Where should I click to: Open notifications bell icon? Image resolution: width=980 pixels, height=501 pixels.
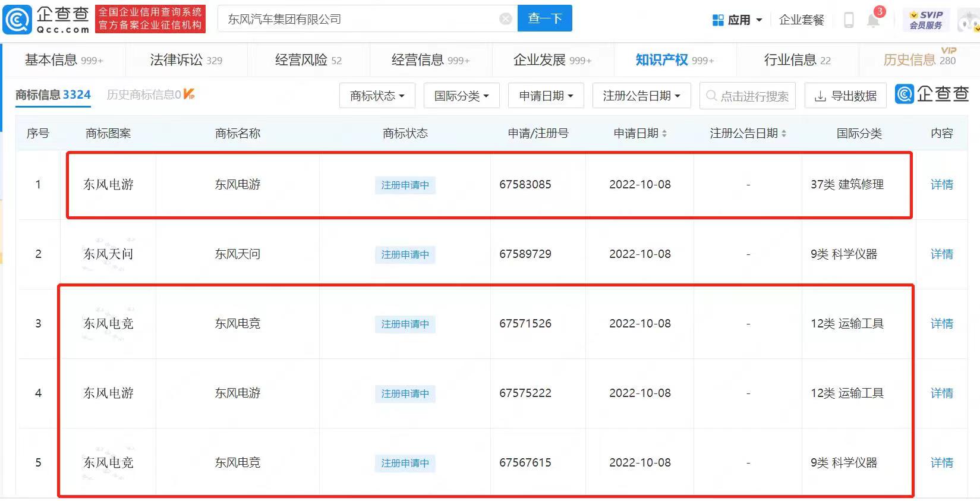point(873,21)
